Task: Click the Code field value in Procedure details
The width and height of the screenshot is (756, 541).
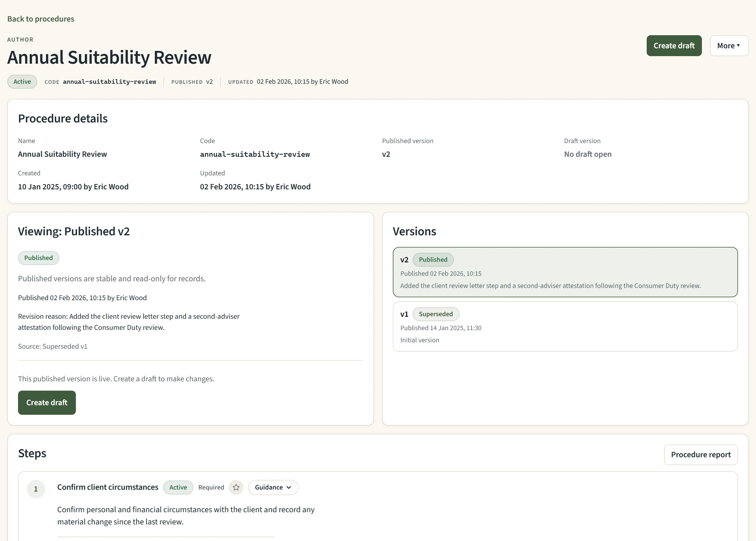Action: coord(255,154)
